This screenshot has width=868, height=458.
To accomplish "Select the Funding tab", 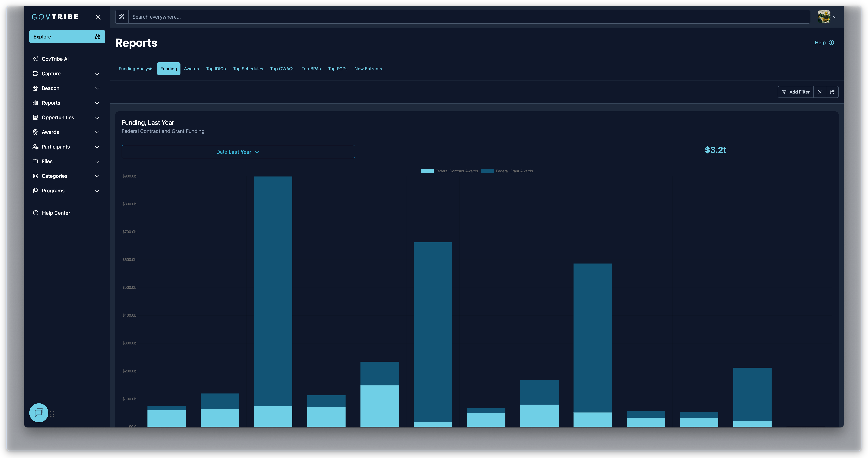I will pyautogui.click(x=169, y=69).
